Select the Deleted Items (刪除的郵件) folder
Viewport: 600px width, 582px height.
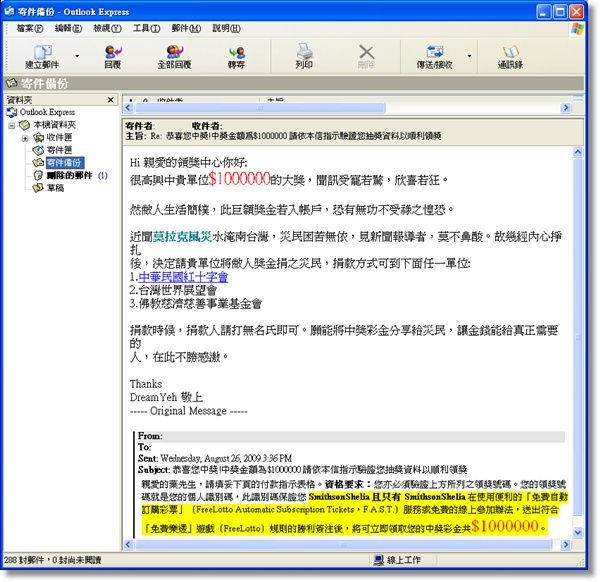(69, 175)
